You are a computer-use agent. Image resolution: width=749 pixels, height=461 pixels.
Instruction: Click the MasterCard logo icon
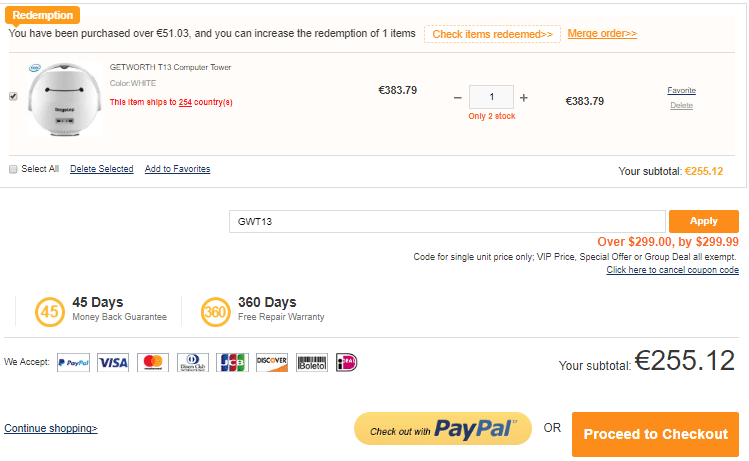coord(152,362)
